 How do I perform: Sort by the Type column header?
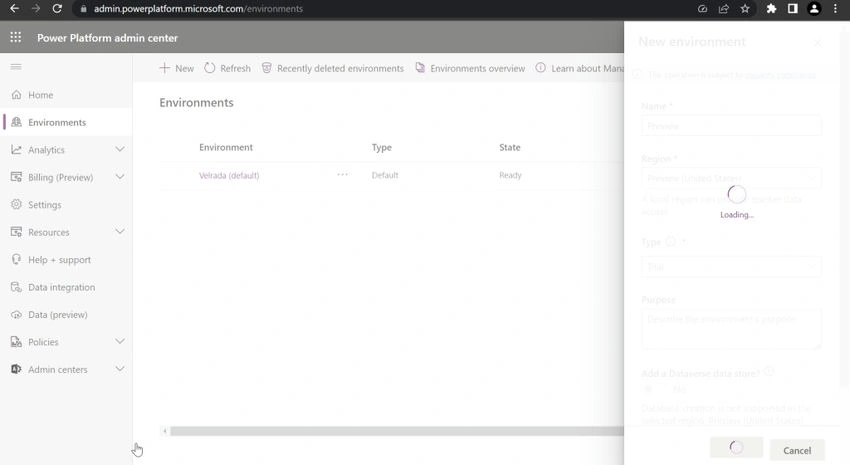pos(382,147)
